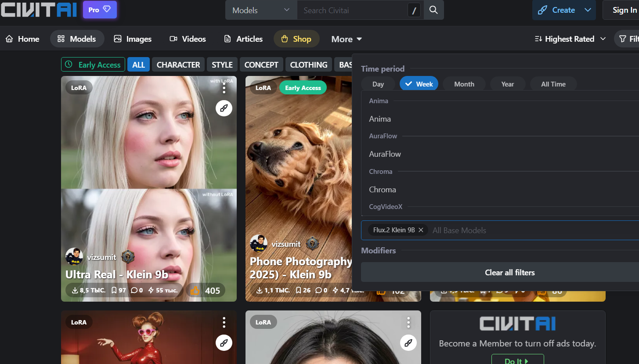Click the thumbs-up 405 rating
The width and height of the screenshot is (639, 364).
(x=206, y=290)
